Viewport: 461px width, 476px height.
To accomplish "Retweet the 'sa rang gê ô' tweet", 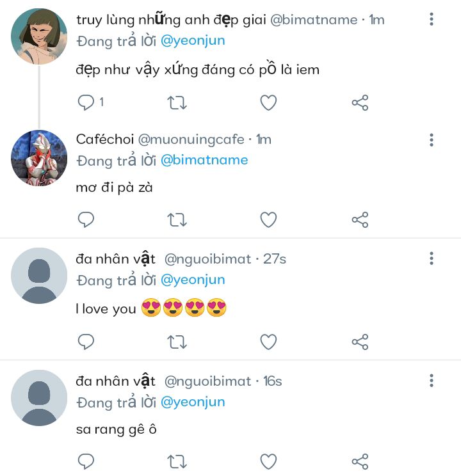I will click(x=177, y=461).
